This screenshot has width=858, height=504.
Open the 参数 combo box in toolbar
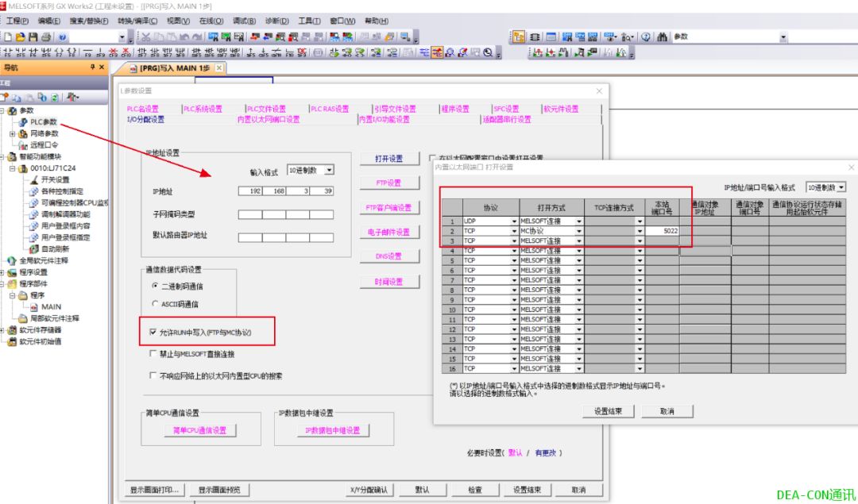(783, 37)
